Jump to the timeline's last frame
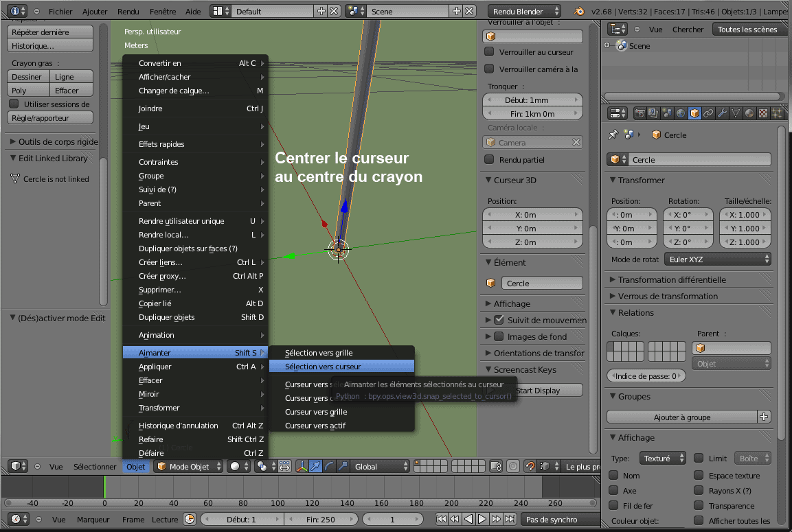The width and height of the screenshot is (792, 532). coord(510,519)
